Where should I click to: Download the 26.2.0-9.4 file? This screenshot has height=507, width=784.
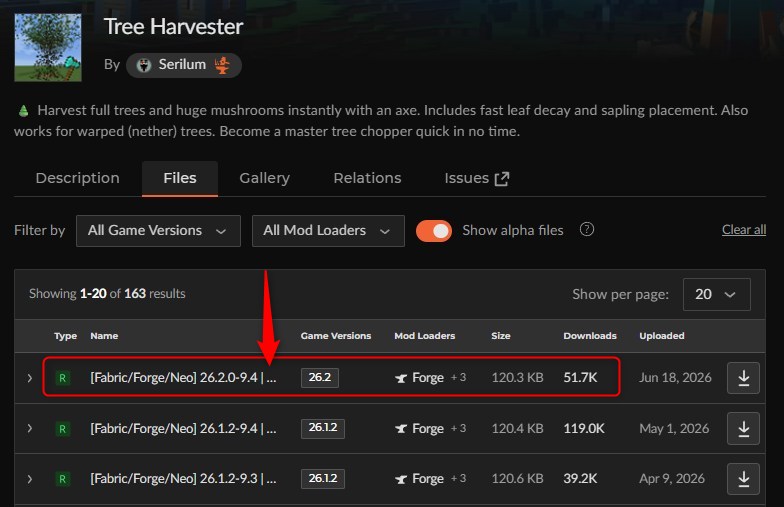(x=743, y=378)
